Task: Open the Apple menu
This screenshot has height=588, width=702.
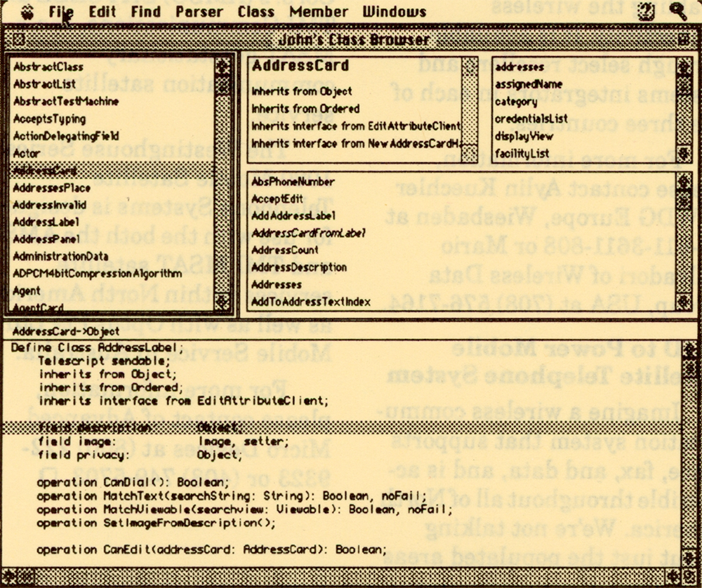Action: click(28, 13)
